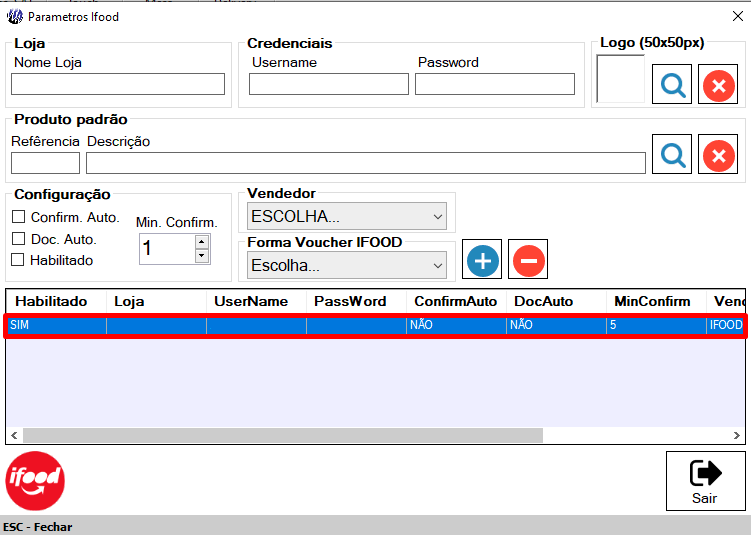751x535 pixels.
Task: Remove store with red minus button
Action: click(528, 259)
